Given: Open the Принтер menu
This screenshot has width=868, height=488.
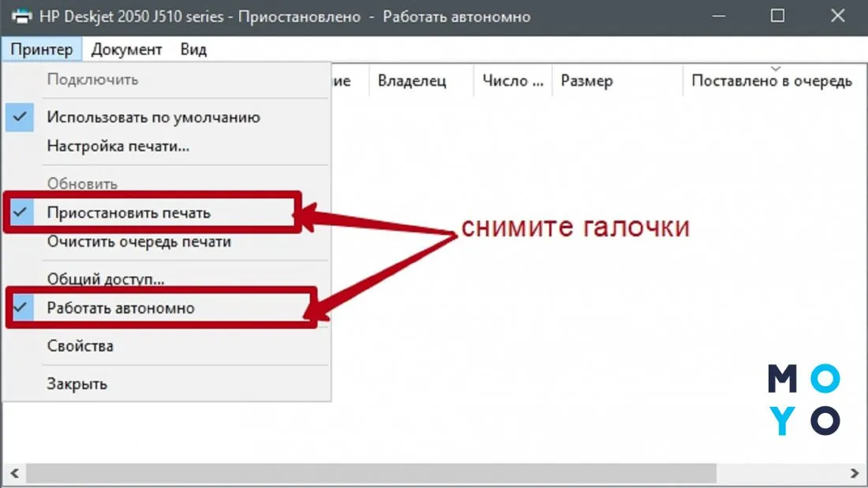Looking at the screenshot, I should click(42, 49).
